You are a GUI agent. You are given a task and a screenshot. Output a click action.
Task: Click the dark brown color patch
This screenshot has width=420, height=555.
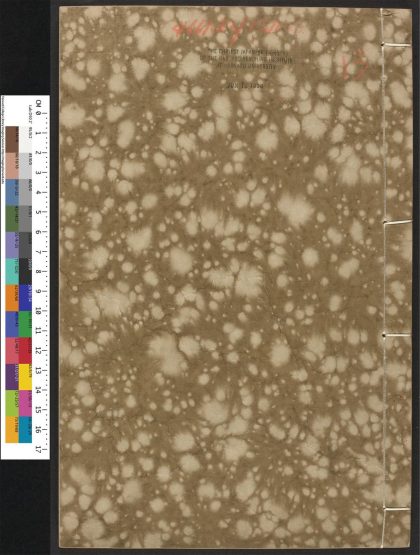[x=12, y=139]
